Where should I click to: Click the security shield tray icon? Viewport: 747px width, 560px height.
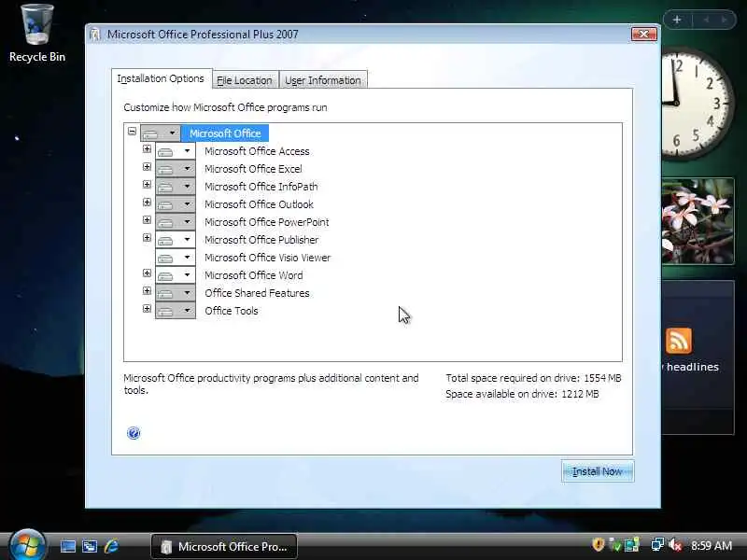tap(598, 545)
